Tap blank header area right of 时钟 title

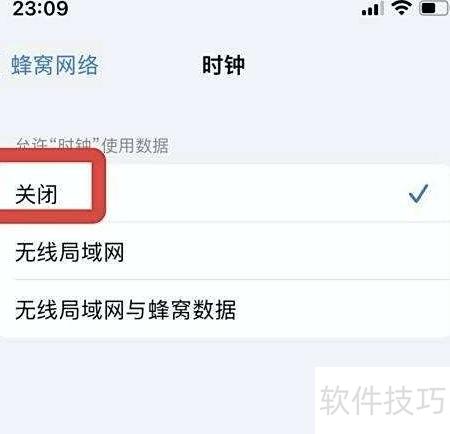[x=347, y=65]
